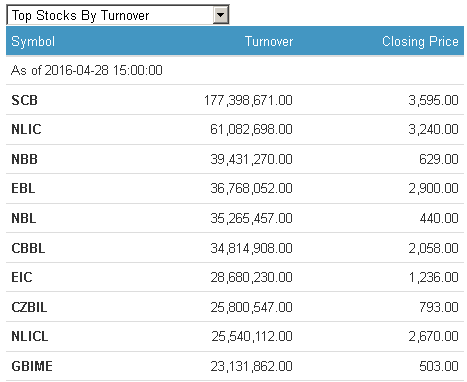Viewport: 467px width, 382px height.
Task: Open the Top Stocks By Turnover dropdown
Action: [x=118, y=15]
